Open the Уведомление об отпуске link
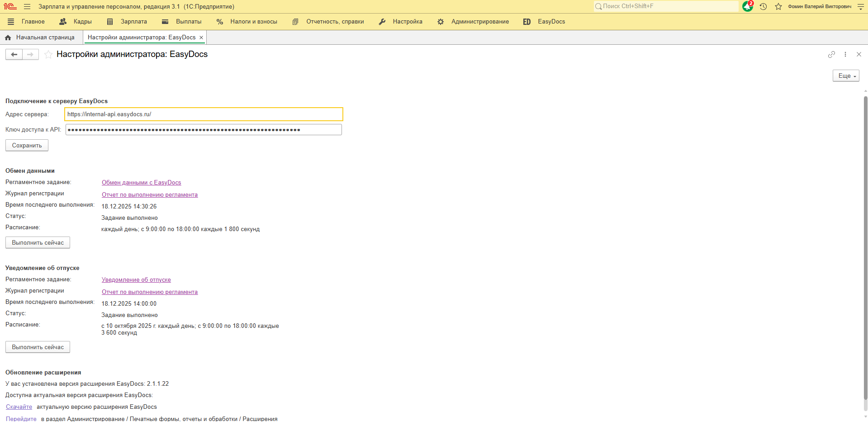This screenshot has width=868, height=426. coord(136,280)
